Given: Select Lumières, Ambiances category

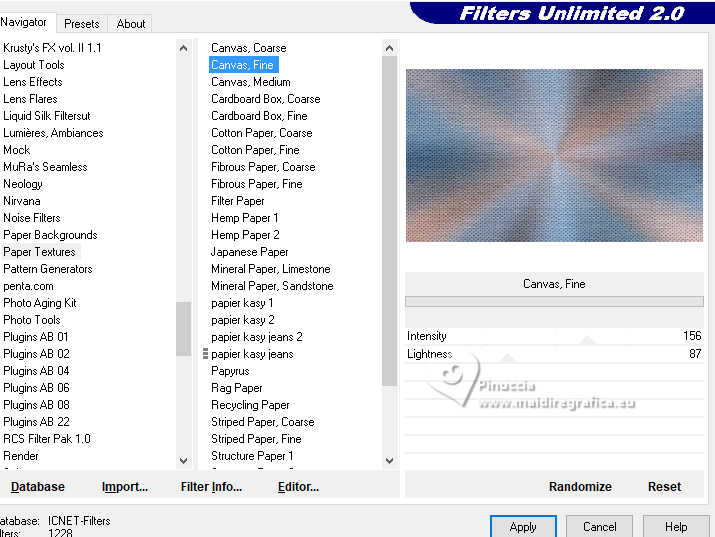Looking at the screenshot, I should tap(53, 133).
